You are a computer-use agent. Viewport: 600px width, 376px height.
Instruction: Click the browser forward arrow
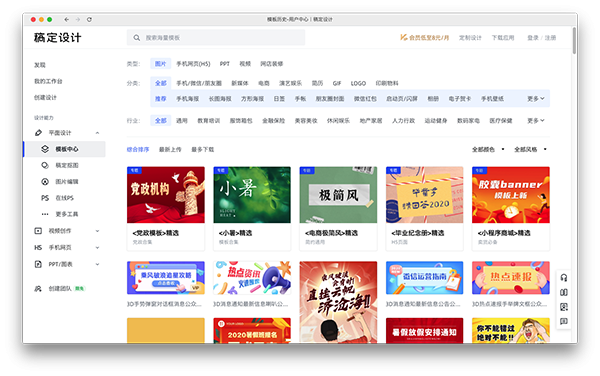78,20
